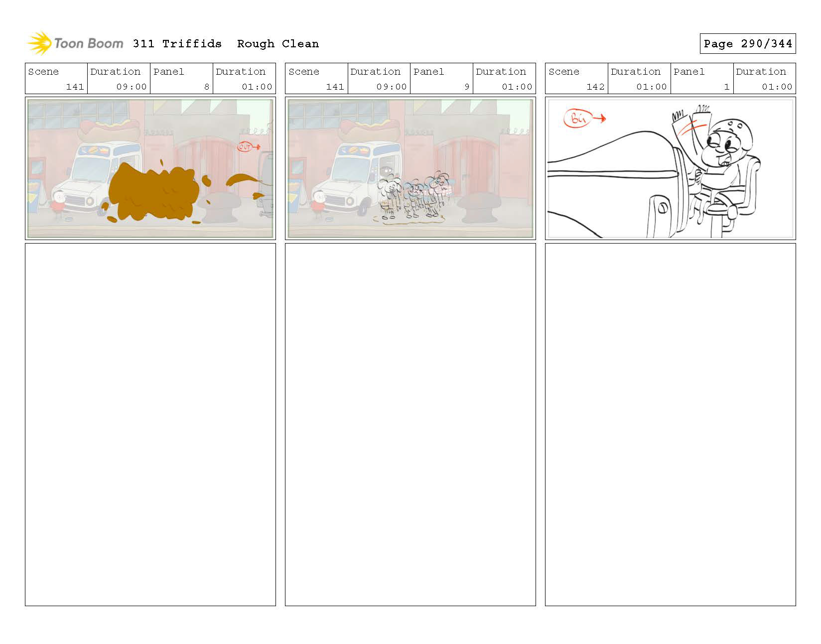
Task: Click panel number 8 in first header
Action: coord(207,87)
